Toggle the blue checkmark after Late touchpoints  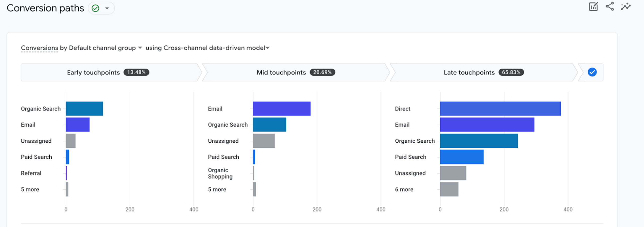[x=592, y=72]
